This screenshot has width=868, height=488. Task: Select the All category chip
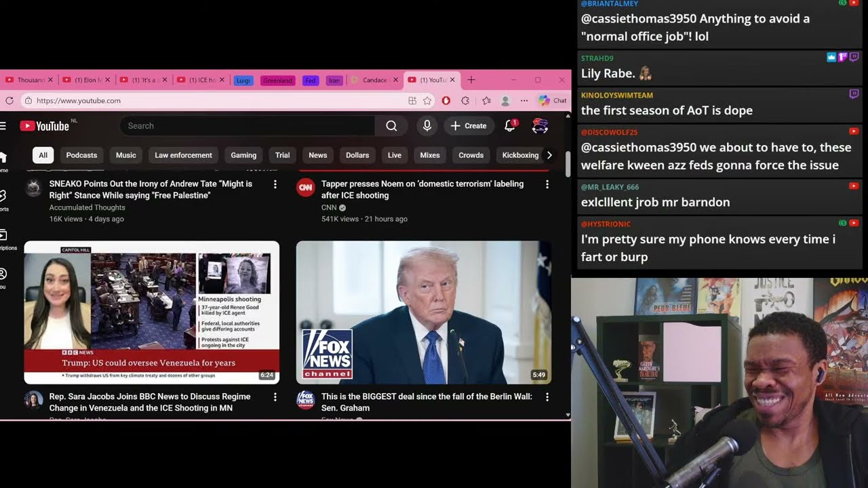click(x=43, y=155)
